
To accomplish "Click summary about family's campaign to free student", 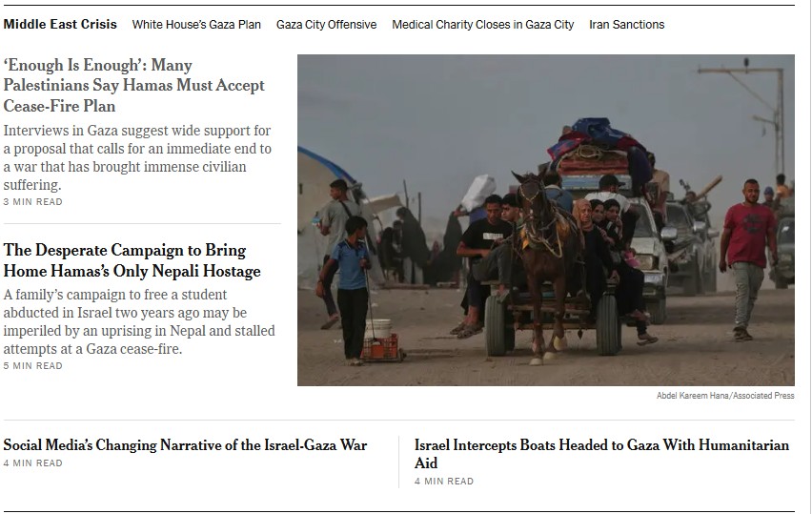I will tap(139, 321).
